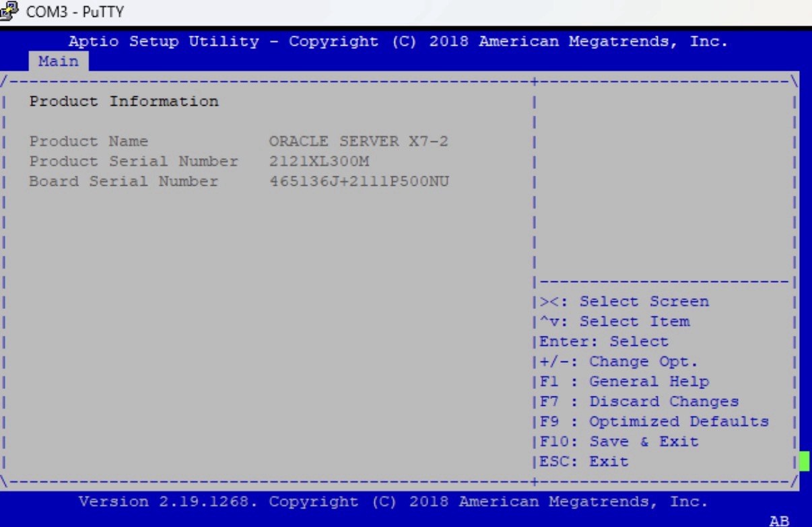Click the Board Serial Number label
Image resolution: width=812 pixels, height=527 pixels.
click(x=124, y=182)
